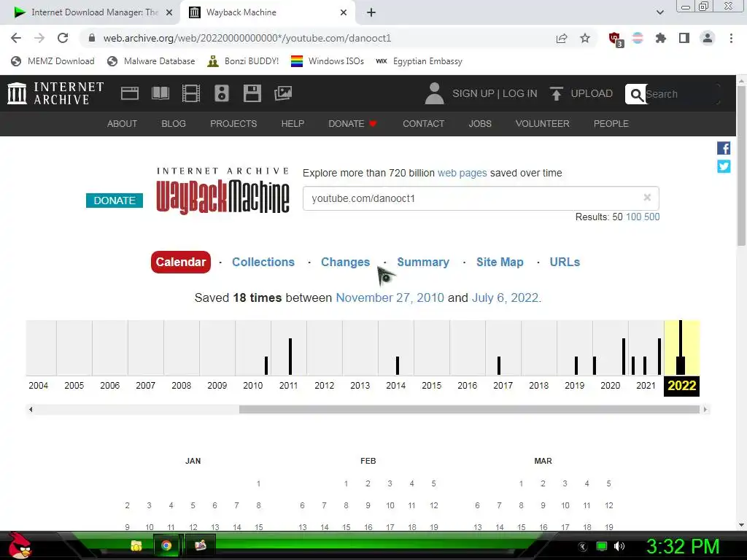Click the magnifier search icon in header
Image resolution: width=747 pixels, height=560 pixels.
tap(636, 94)
